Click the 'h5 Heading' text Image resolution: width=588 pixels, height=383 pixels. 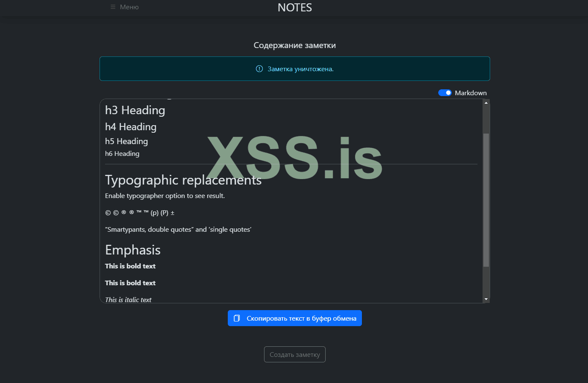pos(127,141)
